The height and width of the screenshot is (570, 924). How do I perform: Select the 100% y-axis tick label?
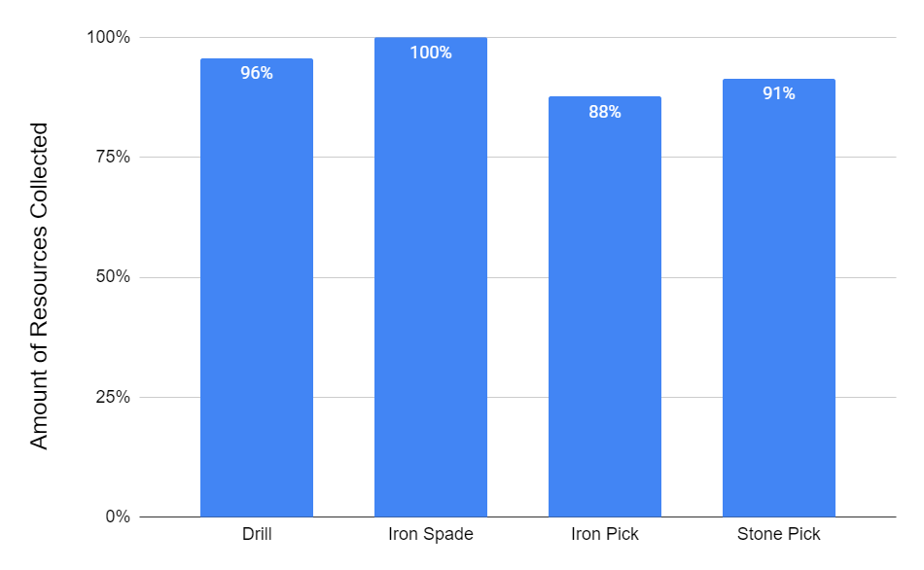tap(110, 38)
